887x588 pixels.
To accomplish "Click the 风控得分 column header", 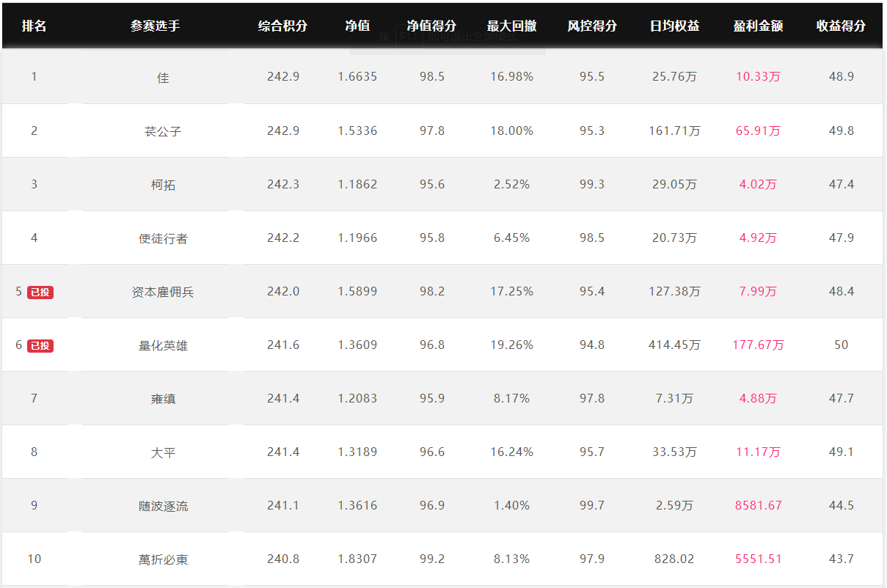I will [592, 26].
